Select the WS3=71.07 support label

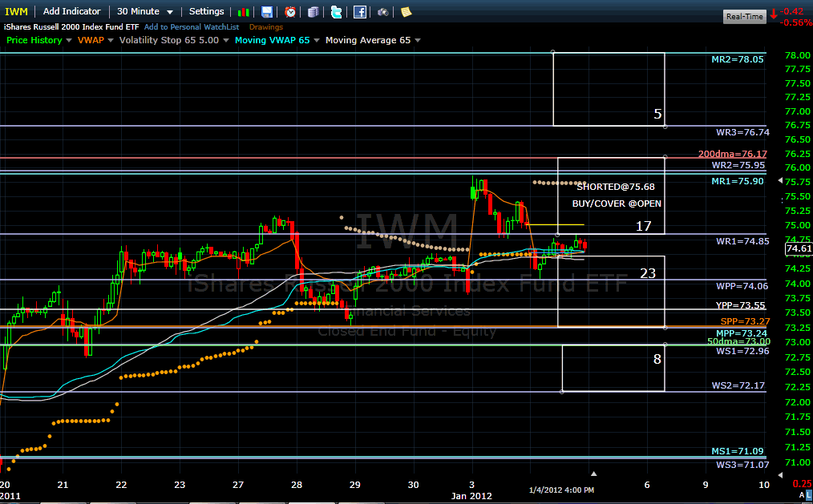pos(742,466)
